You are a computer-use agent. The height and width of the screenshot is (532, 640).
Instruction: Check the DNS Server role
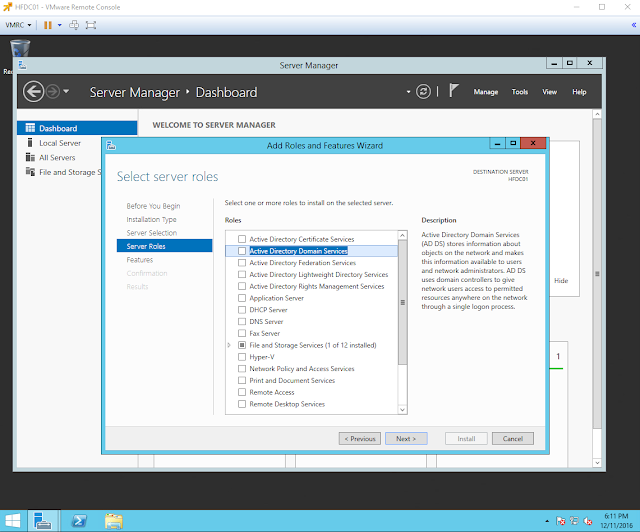click(x=242, y=321)
